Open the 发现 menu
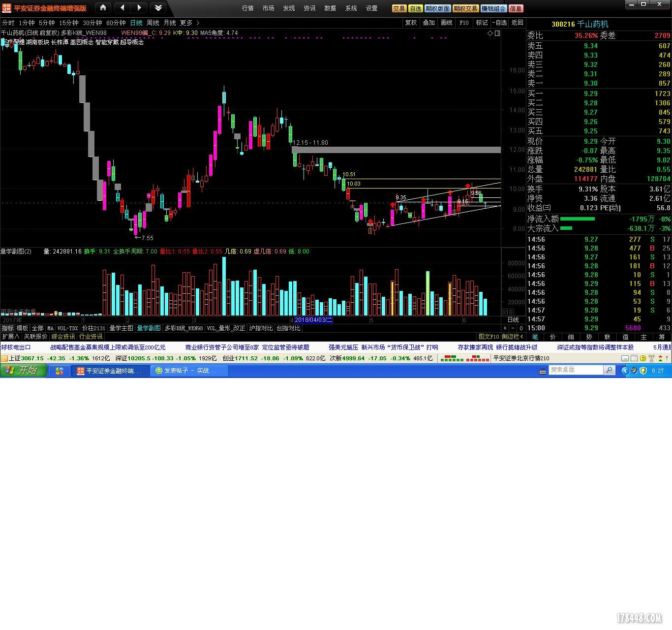Image resolution: width=672 pixels, height=630 pixels. point(289,8)
